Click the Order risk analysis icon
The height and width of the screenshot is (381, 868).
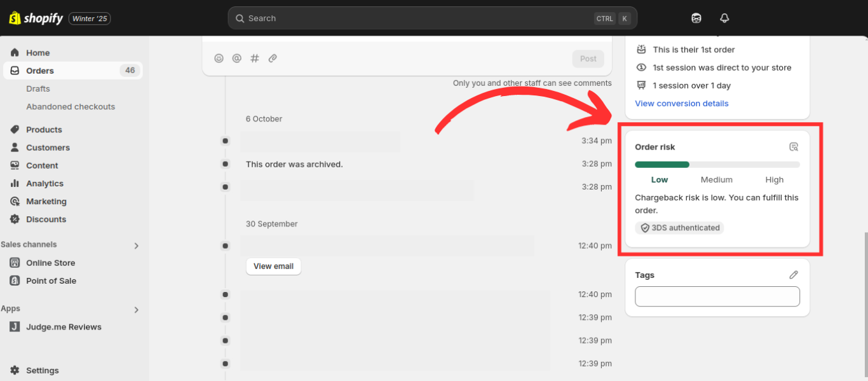(x=793, y=147)
